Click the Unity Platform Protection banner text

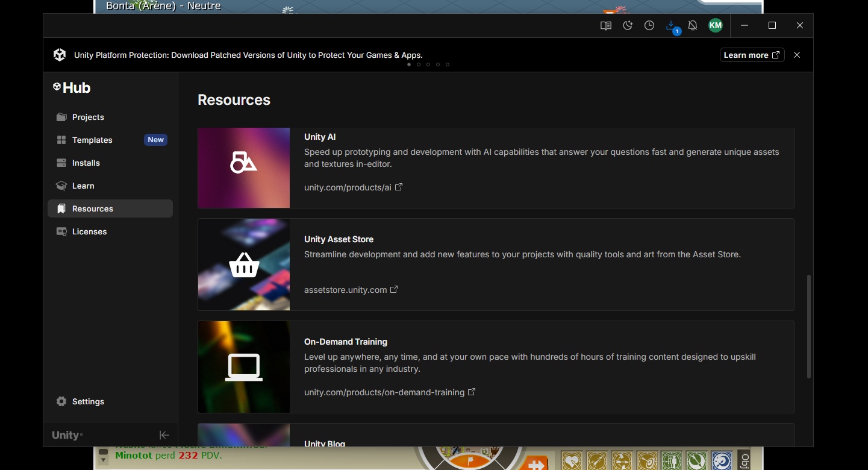tap(248, 55)
